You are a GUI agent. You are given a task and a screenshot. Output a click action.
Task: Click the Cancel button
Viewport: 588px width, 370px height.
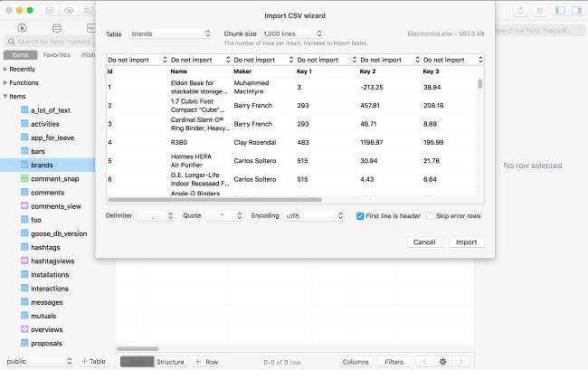424,242
